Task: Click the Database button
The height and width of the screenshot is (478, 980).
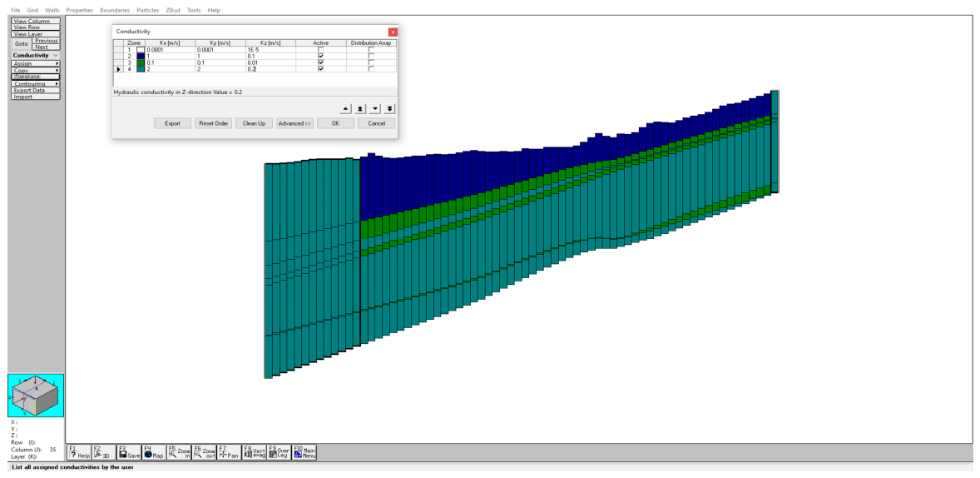Action: pyautogui.click(x=36, y=77)
